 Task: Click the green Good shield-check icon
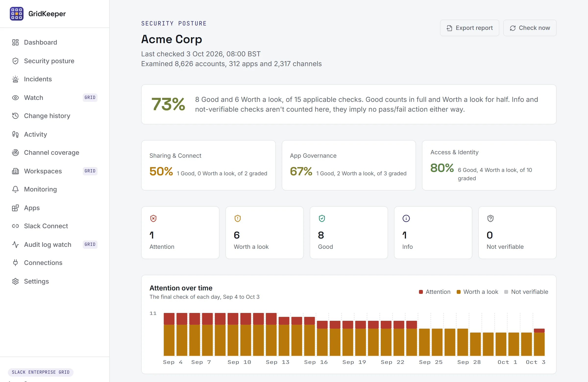[322, 218]
